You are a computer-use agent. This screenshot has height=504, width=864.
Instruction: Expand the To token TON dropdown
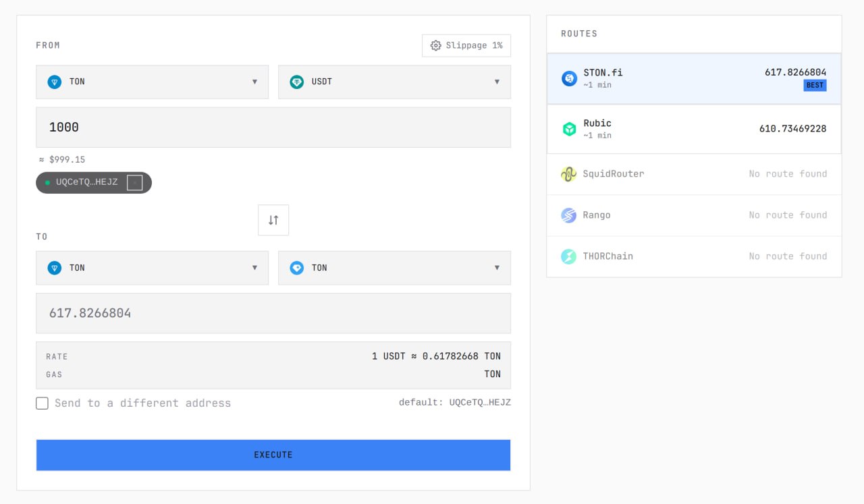click(x=394, y=268)
